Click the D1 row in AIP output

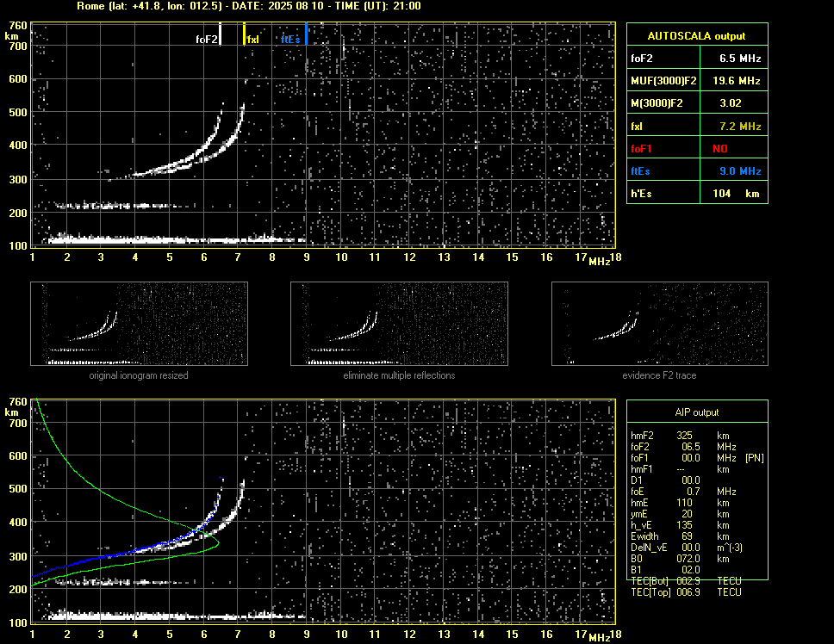click(666, 480)
